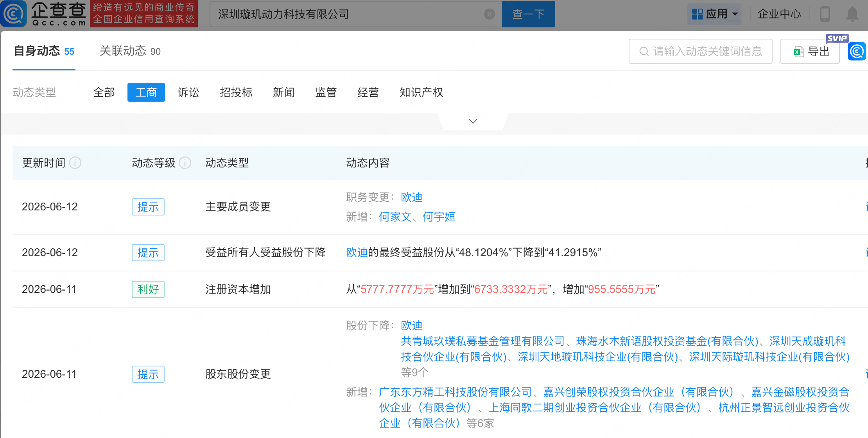Open 共青城玖璞私募基金管理有限公司 link
The height and width of the screenshot is (438, 868).
(x=483, y=341)
